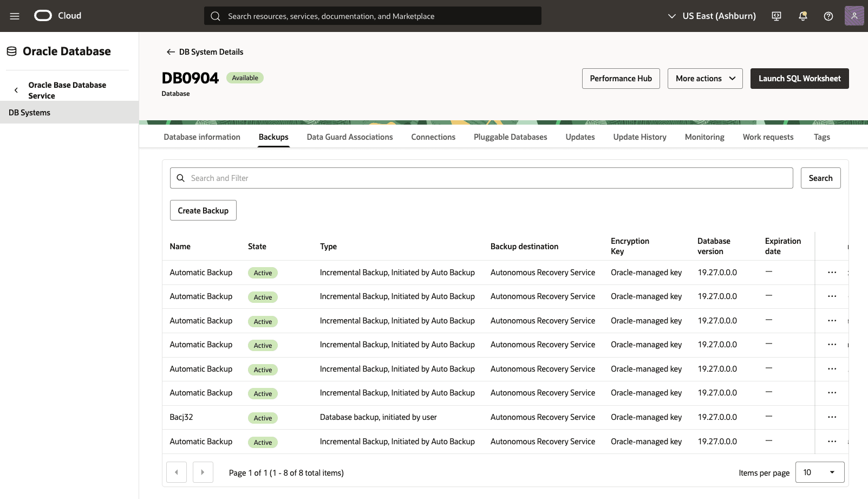The height and width of the screenshot is (499, 868).
Task: Open the actions menu for Bacj32 backup
Action: (832, 417)
